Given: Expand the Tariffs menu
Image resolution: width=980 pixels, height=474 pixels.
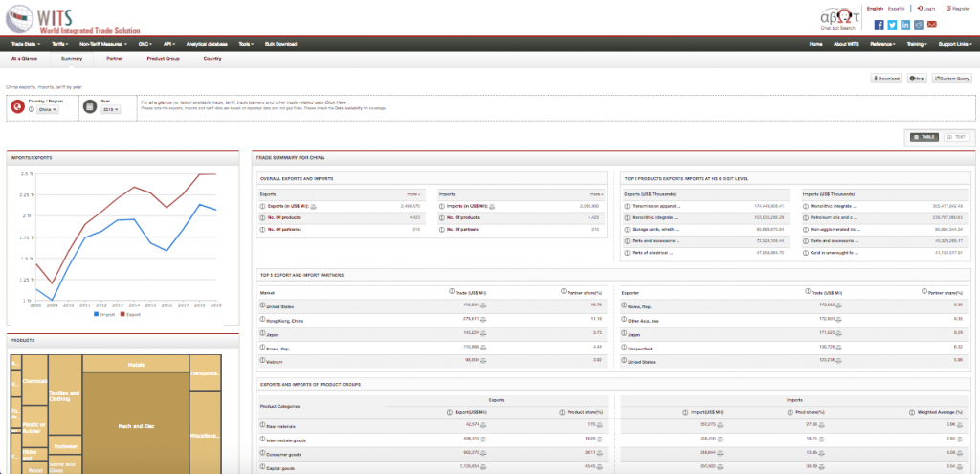Looking at the screenshot, I should tap(60, 44).
